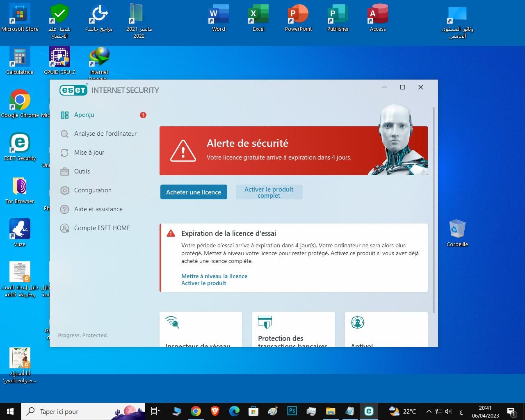This screenshot has width=525, height=420.
Task: Select ESET Security desktop icon
Action: coord(20,147)
